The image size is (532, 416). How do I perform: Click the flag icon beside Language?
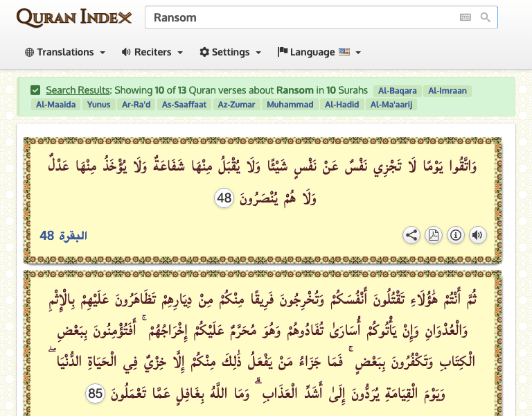click(283, 51)
